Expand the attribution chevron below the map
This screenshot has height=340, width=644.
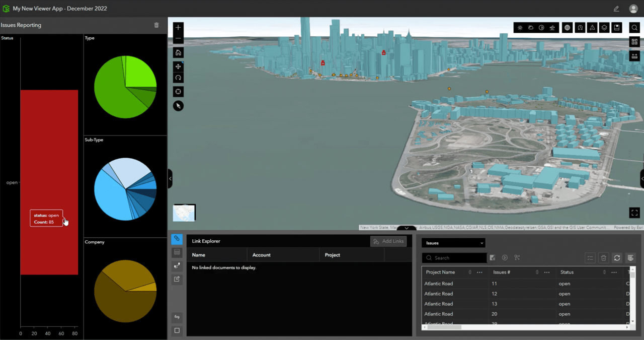pyautogui.click(x=406, y=228)
